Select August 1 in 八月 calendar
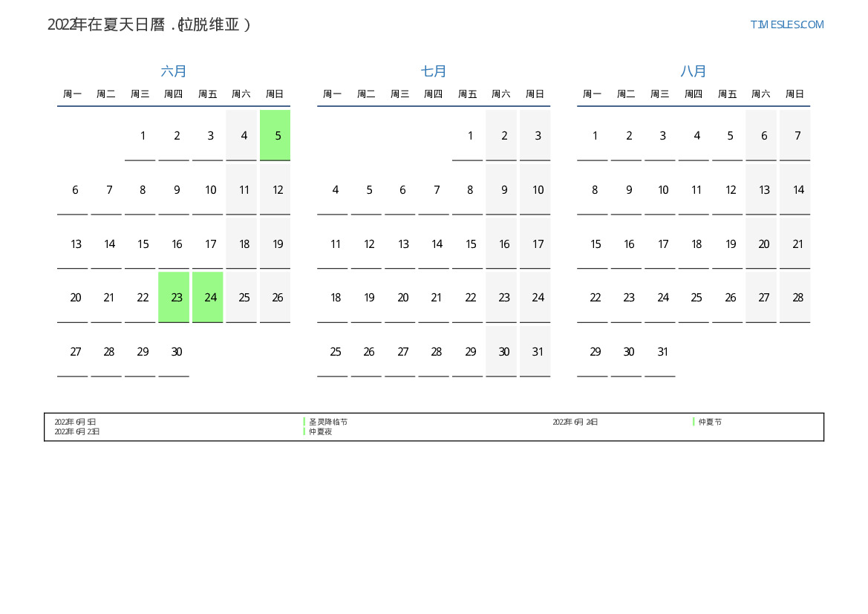868x614 pixels. [593, 135]
